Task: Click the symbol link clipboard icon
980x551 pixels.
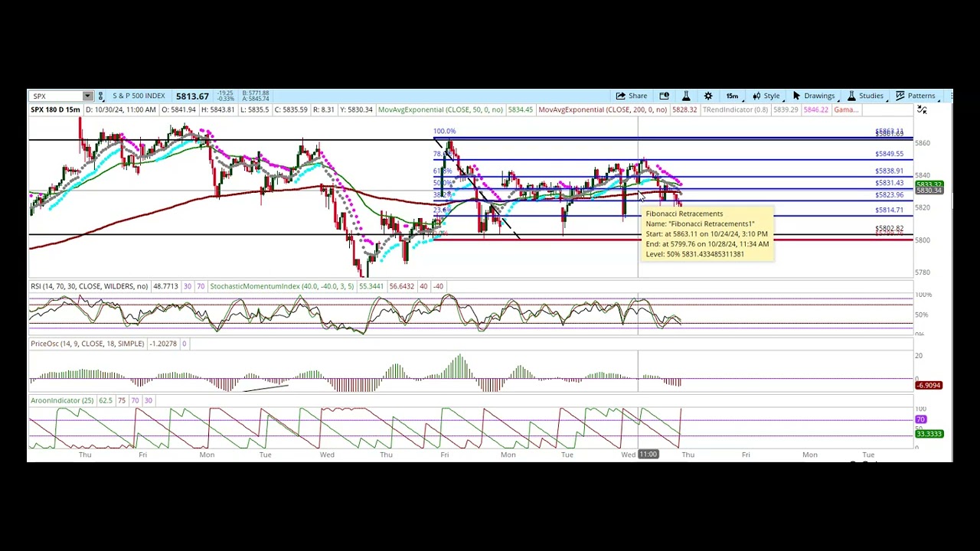Action: tap(100, 96)
